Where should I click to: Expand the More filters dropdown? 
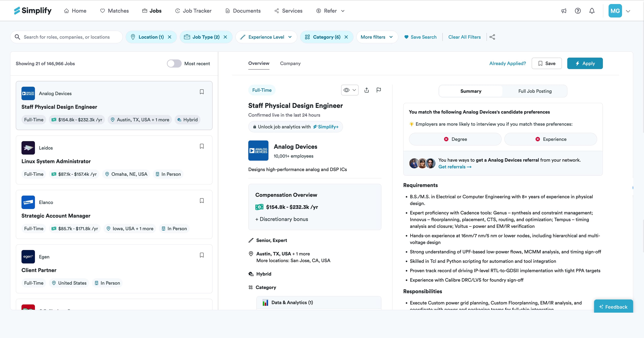377,37
